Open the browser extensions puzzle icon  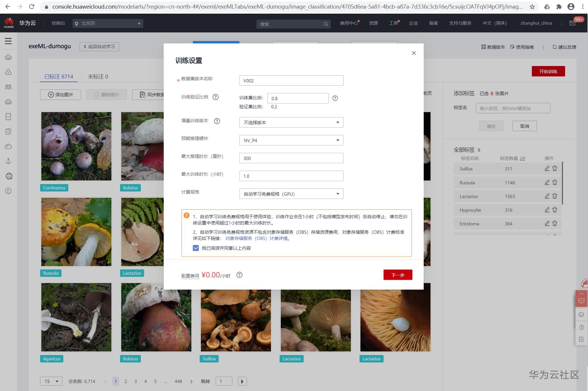coord(559,7)
